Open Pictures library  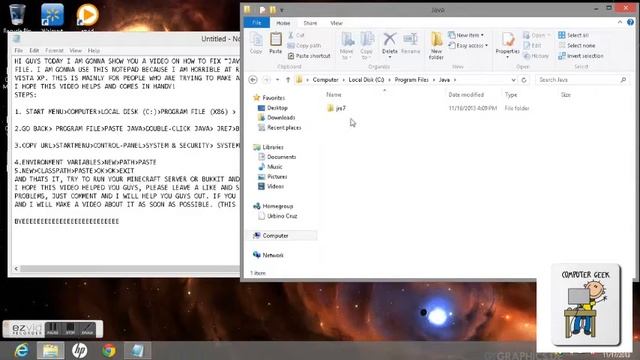coord(273,177)
